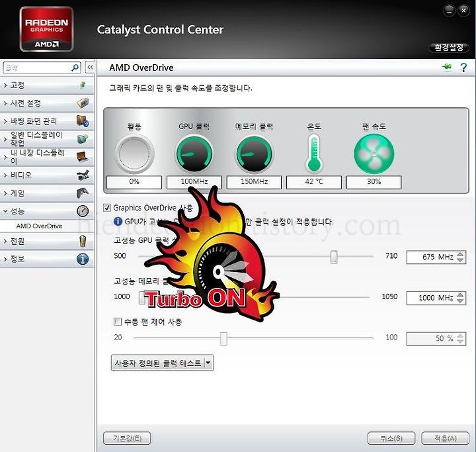Click the blue info icon beside GPU note
This screenshot has width=476, height=452.
click(x=118, y=222)
